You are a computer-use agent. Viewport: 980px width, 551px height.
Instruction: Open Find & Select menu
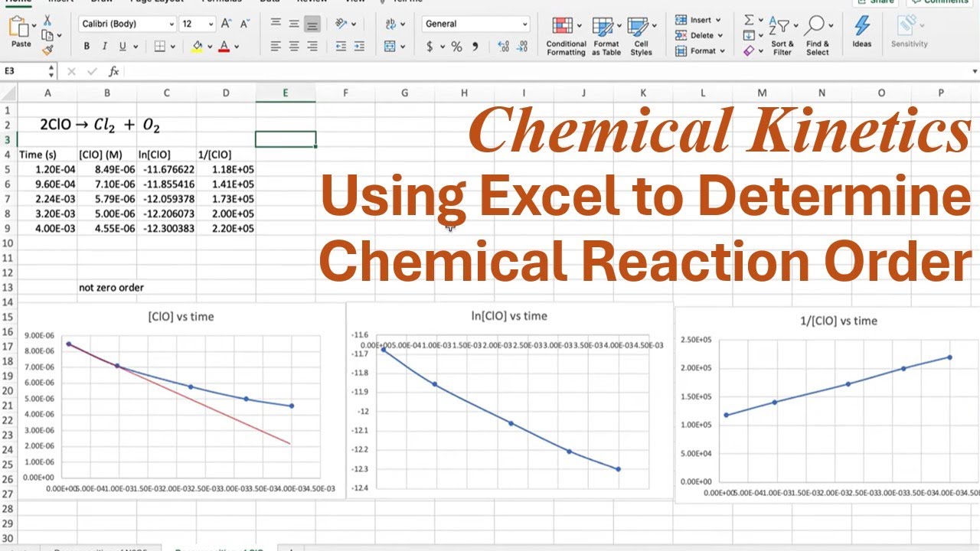click(x=817, y=36)
